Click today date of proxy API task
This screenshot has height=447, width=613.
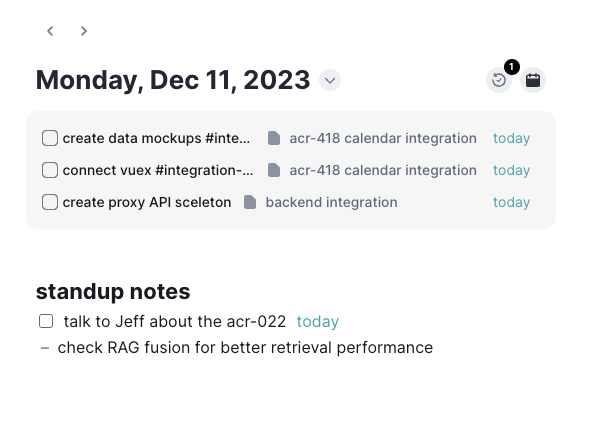[x=511, y=202]
